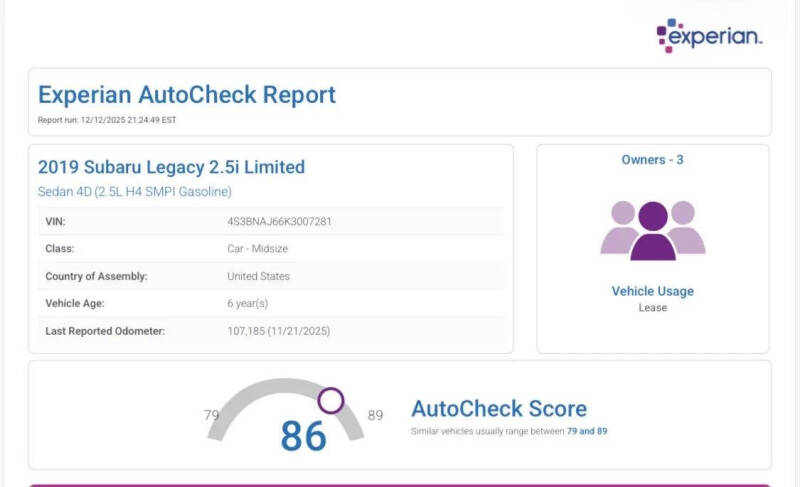Click the high range value 89 on gauge
The image size is (800, 487).
(x=375, y=415)
